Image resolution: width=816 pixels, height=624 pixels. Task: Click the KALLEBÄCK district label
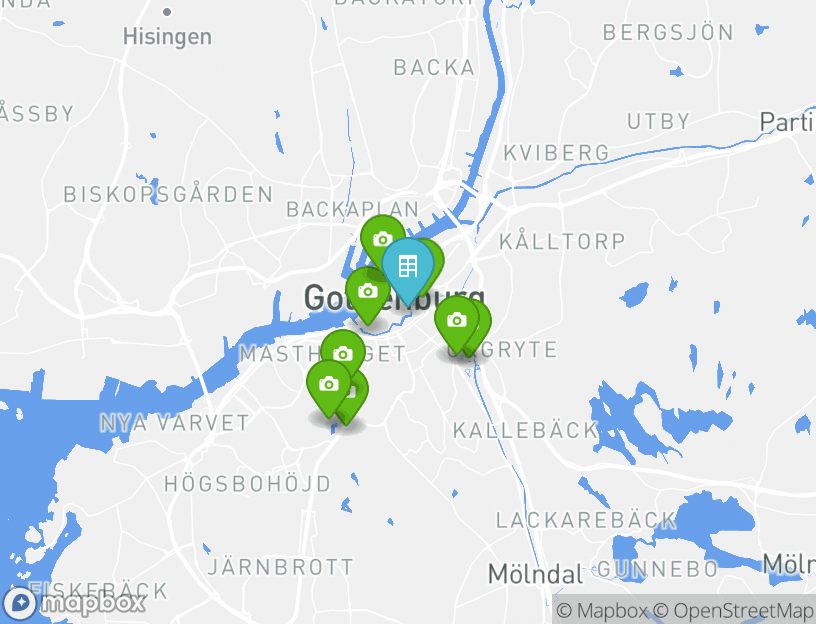click(x=525, y=430)
